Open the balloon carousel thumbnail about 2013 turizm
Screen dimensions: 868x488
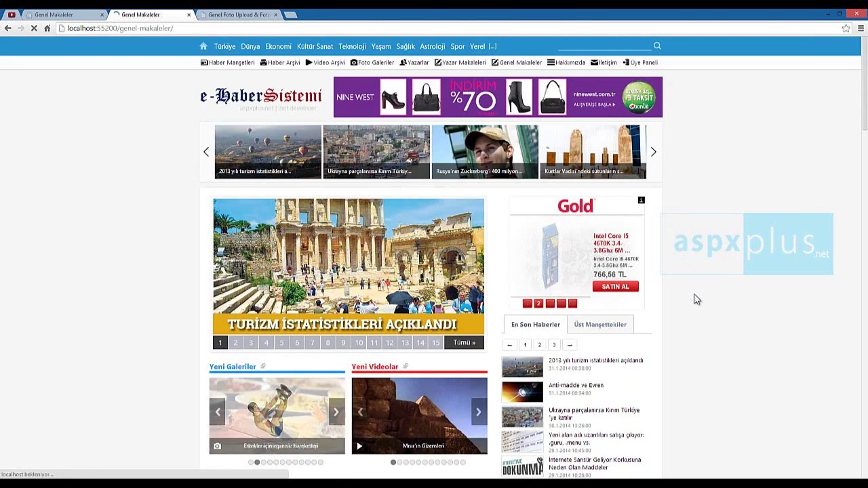(x=268, y=152)
